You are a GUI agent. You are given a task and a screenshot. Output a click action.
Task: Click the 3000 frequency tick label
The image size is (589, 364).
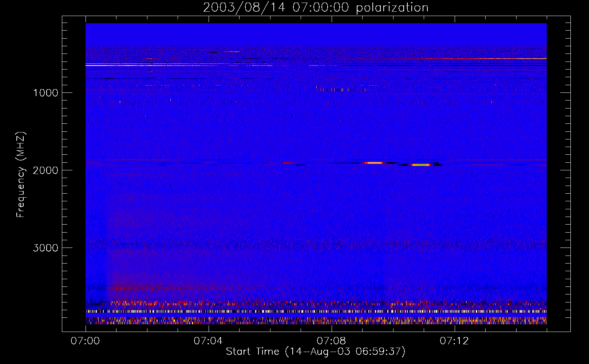point(46,248)
